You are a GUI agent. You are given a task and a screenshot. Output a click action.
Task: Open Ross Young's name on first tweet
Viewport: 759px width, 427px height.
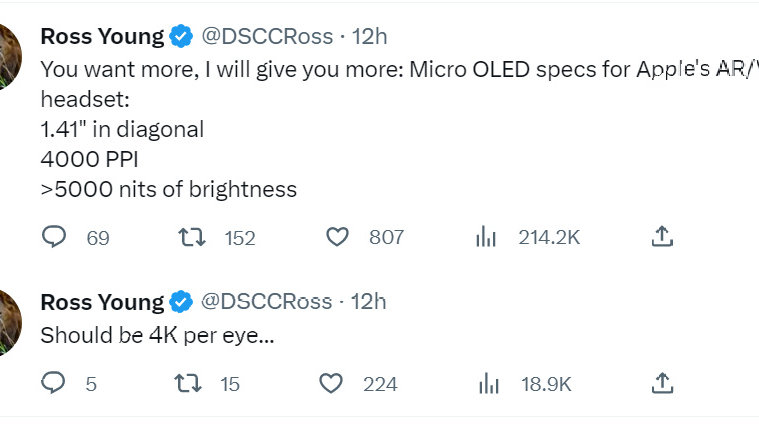click(101, 37)
